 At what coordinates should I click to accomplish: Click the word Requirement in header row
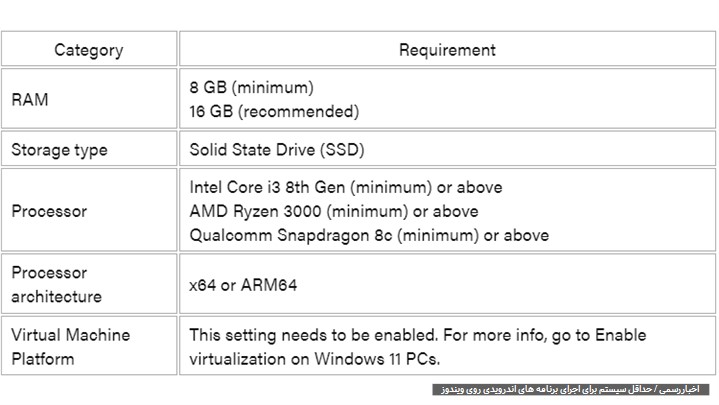(x=447, y=50)
